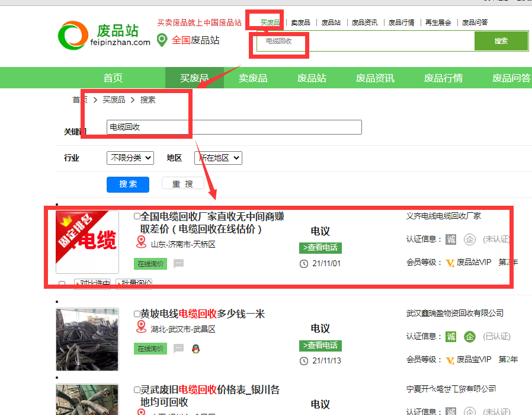Open the 黄陂电线电缆回收多少钱一米 listing title
Viewport: 532px width, 415px height.
tap(203, 314)
